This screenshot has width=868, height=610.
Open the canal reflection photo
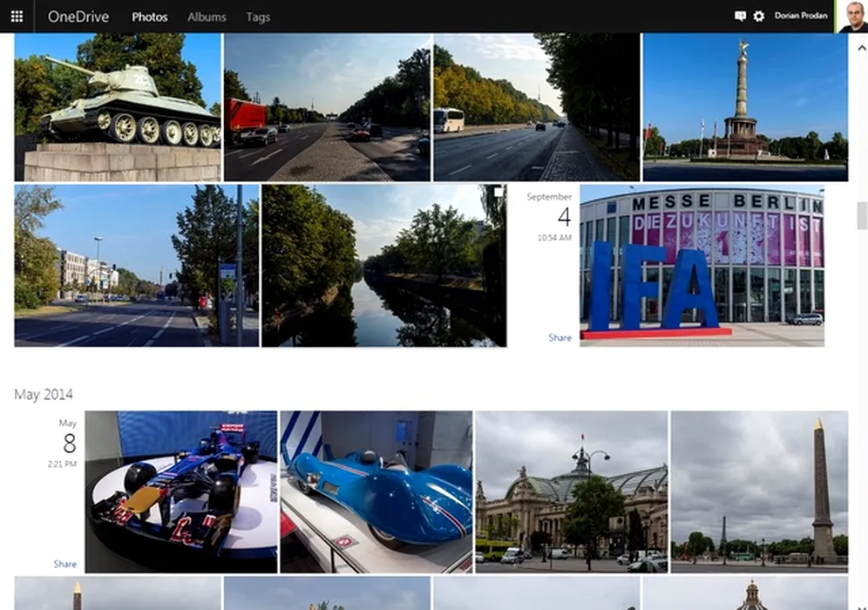click(x=383, y=266)
